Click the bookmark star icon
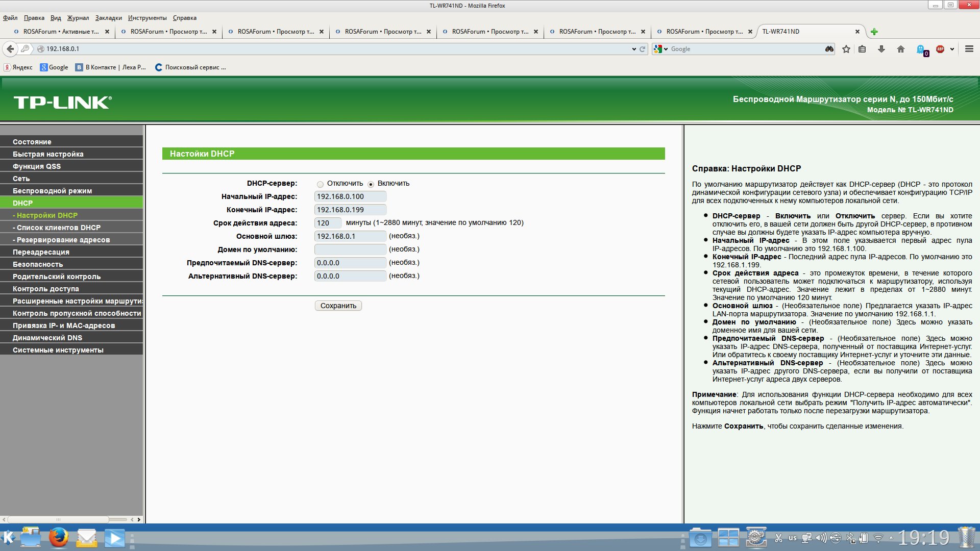 pyautogui.click(x=846, y=49)
